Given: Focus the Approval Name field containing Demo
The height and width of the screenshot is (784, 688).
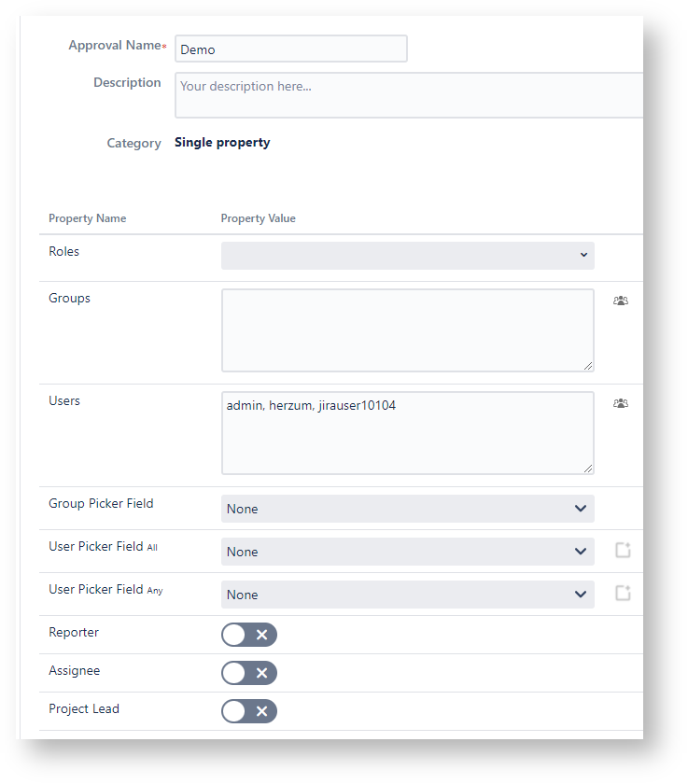Looking at the screenshot, I should coord(290,49).
